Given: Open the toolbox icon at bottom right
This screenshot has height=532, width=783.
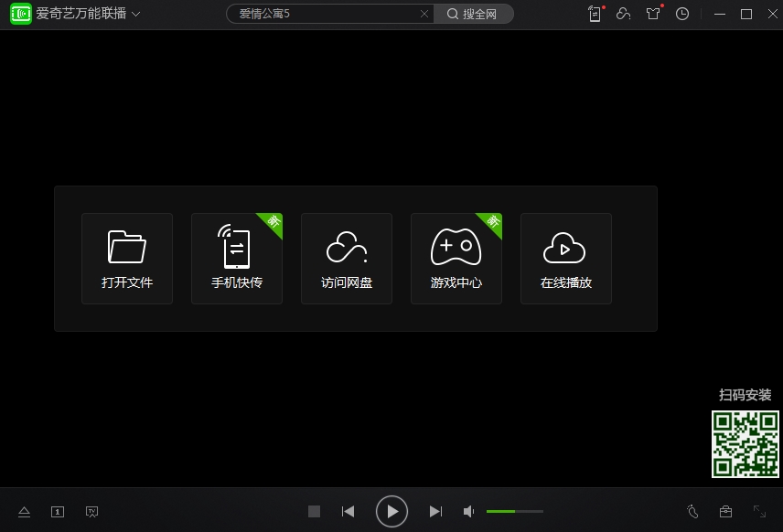Looking at the screenshot, I should click(725, 512).
